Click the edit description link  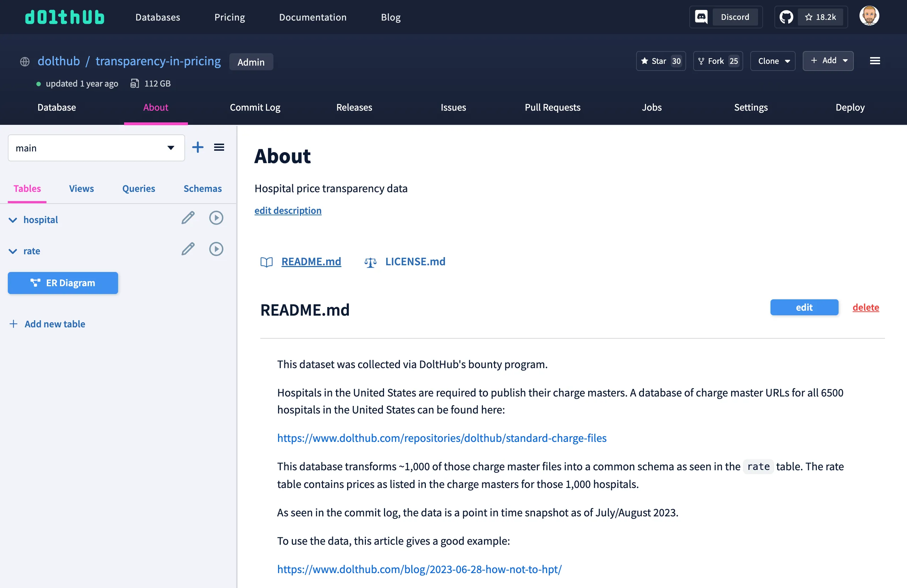(x=288, y=210)
